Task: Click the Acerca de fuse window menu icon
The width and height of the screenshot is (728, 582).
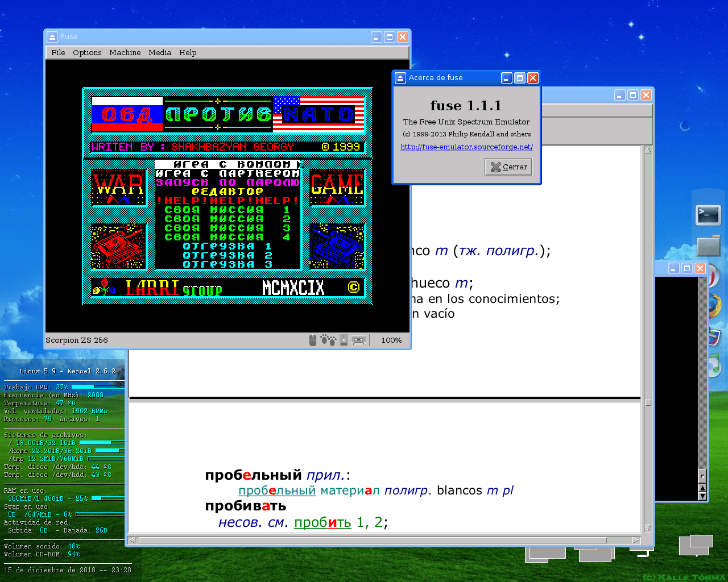Action: pyautogui.click(x=400, y=78)
